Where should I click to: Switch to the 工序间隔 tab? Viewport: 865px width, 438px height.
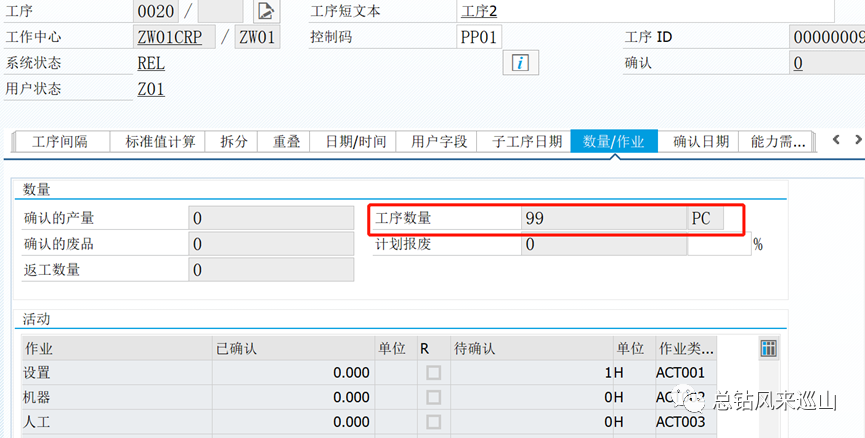(x=60, y=142)
